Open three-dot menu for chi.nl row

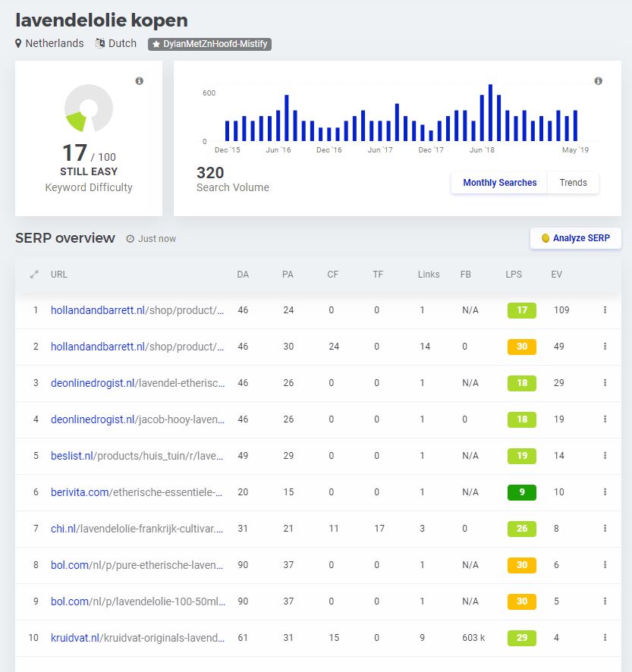point(605,529)
